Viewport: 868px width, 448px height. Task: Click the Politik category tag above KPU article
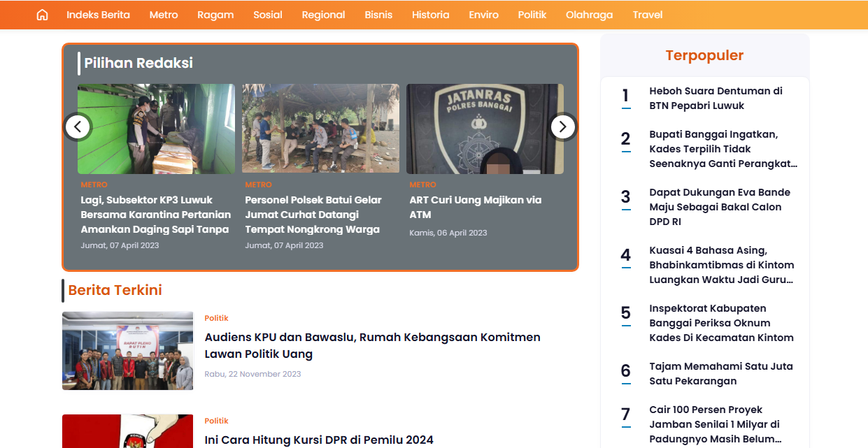pos(216,318)
